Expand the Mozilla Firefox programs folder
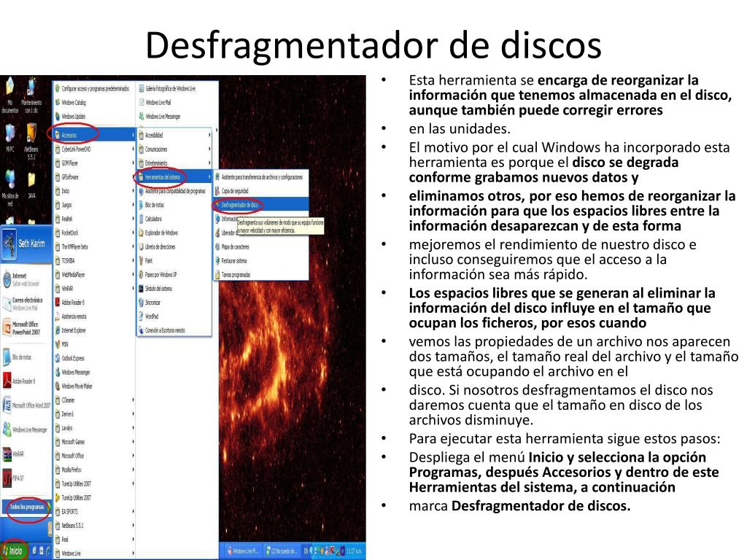747x560 pixels. pyautogui.click(x=94, y=470)
